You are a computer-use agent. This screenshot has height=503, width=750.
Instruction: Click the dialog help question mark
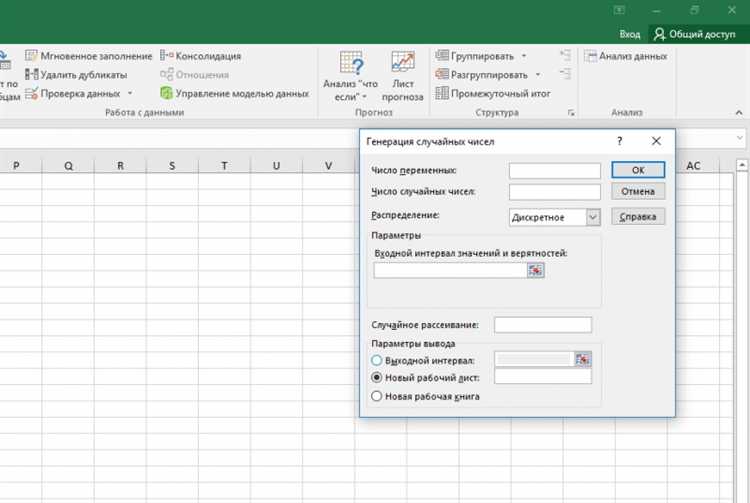point(619,141)
